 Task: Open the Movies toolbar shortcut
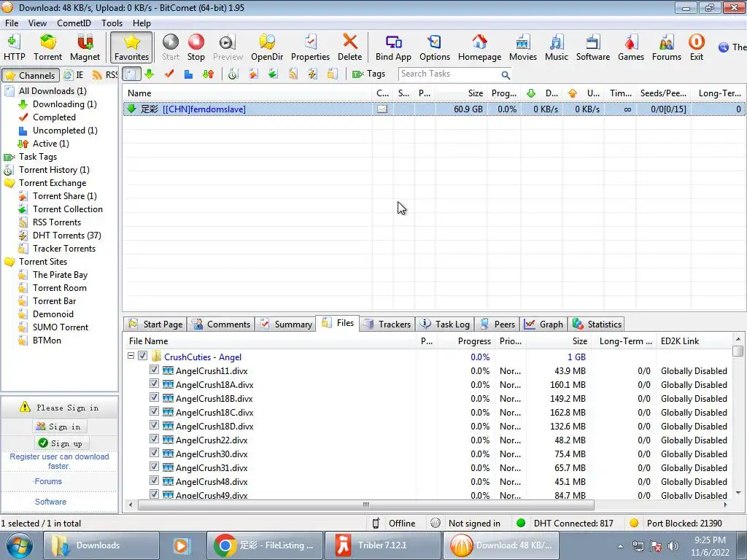tap(522, 47)
